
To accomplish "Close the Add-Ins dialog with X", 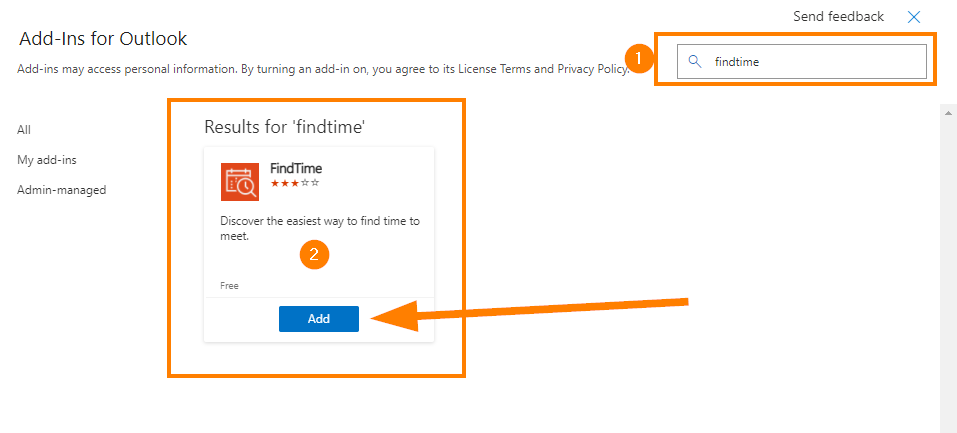I will [914, 17].
